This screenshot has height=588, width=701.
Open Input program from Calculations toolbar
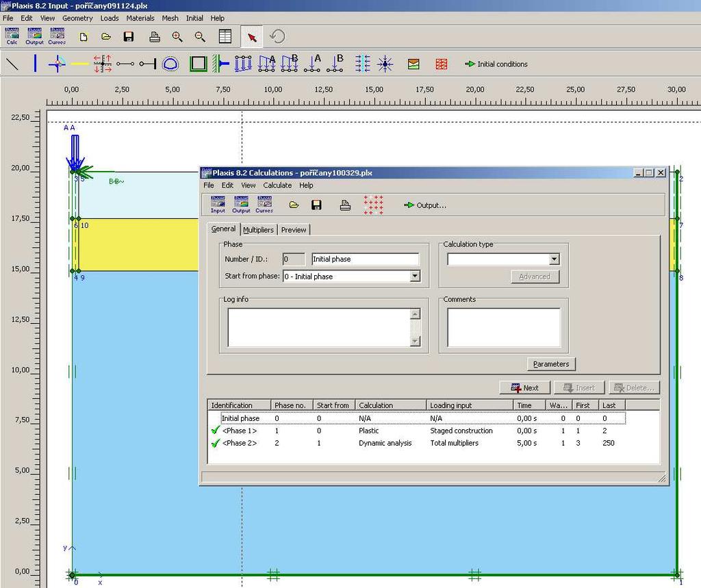pyautogui.click(x=218, y=205)
